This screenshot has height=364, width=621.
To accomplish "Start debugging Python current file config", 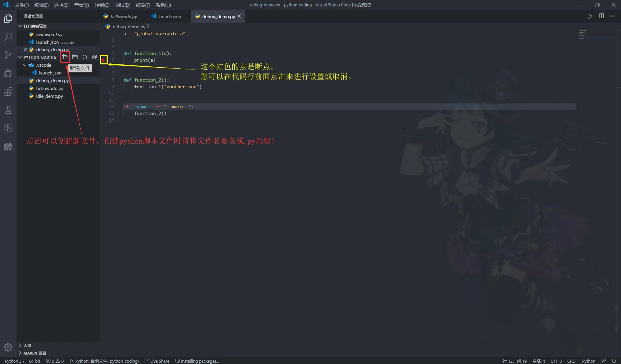I will point(105,361).
